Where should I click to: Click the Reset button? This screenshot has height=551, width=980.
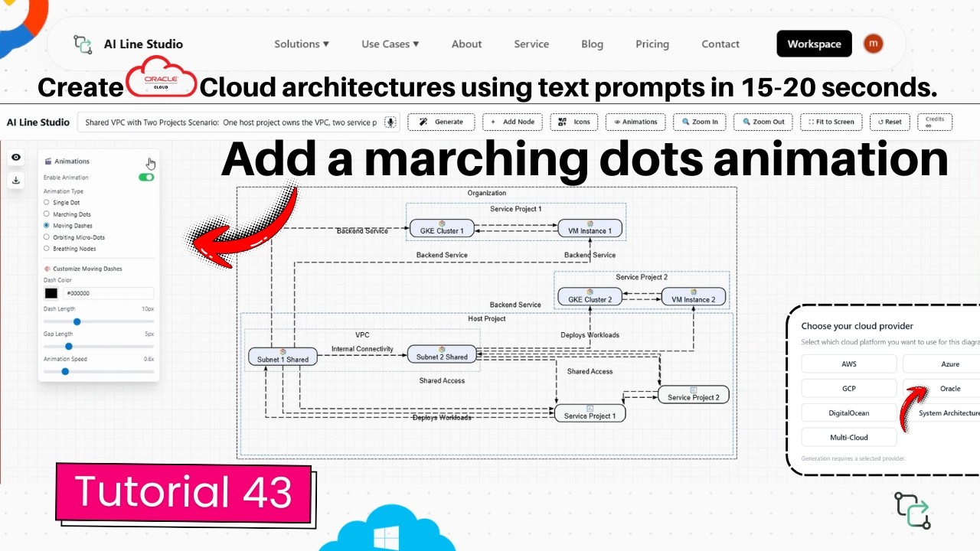pyautogui.click(x=890, y=122)
